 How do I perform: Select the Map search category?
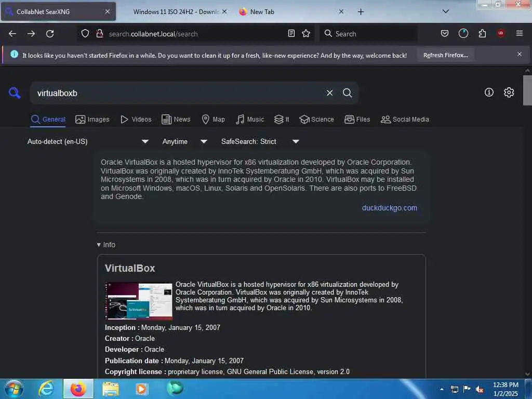(x=213, y=119)
